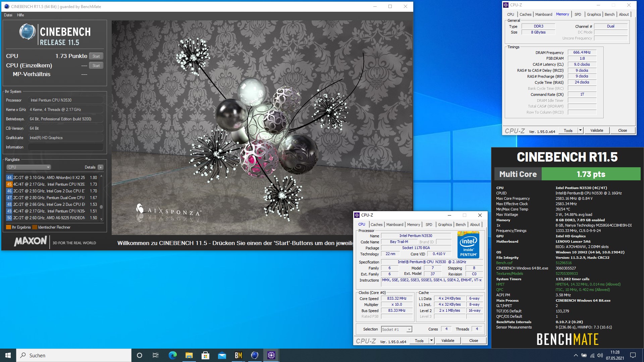Open Memory tab in lower CPU-Z window
The image size is (644, 362).
414,225
